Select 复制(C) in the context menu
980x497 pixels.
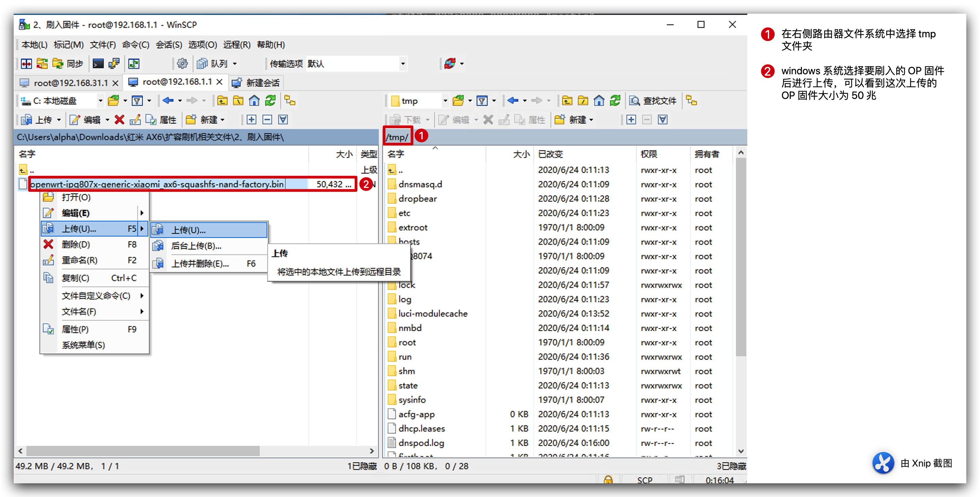[x=94, y=278]
